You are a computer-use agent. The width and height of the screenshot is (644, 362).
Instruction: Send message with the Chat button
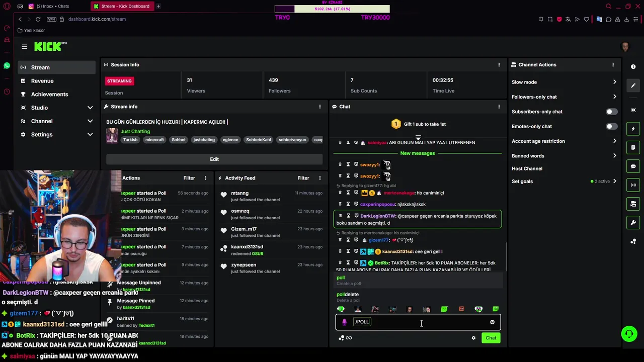[491, 338]
